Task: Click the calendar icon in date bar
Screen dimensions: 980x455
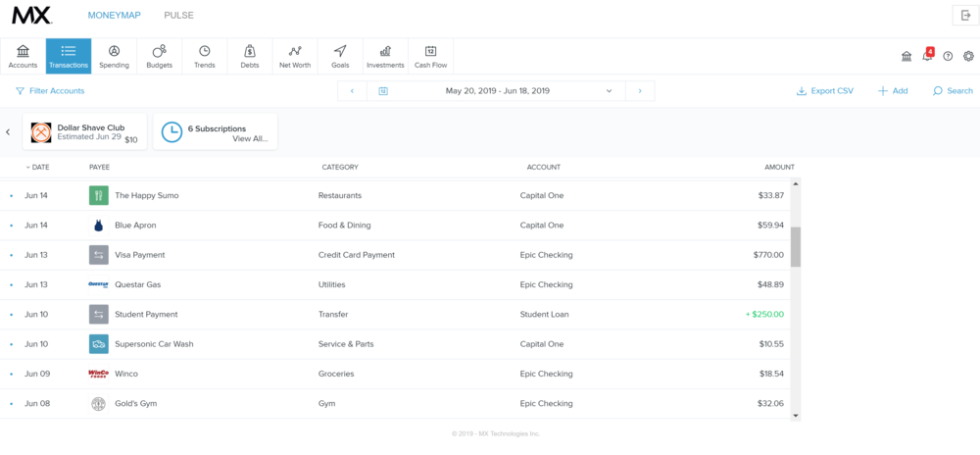Action: (x=383, y=90)
